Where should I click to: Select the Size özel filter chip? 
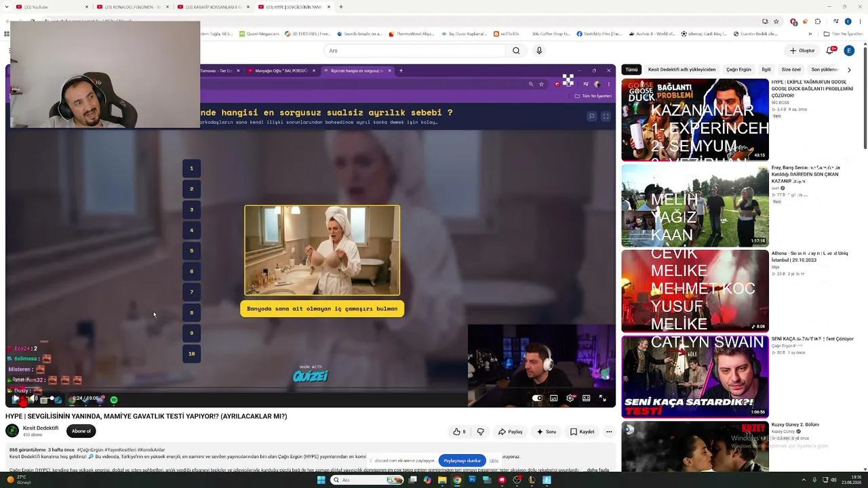tap(791, 70)
